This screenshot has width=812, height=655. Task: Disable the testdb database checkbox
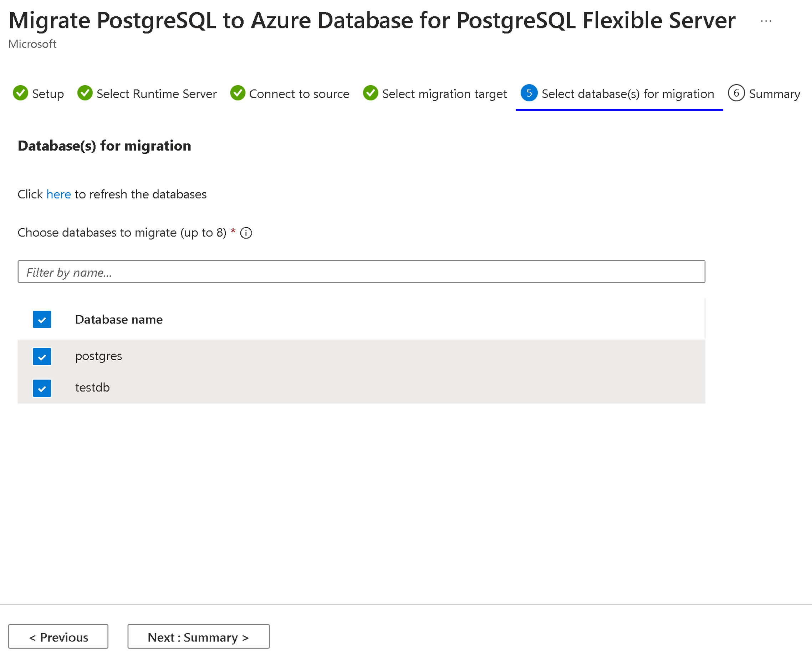(x=41, y=387)
